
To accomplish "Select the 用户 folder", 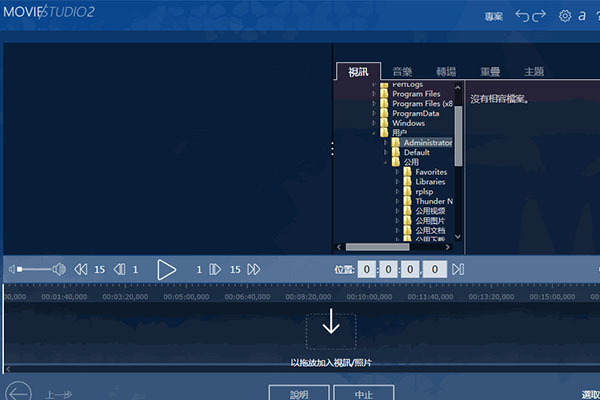I will click(399, 133).
